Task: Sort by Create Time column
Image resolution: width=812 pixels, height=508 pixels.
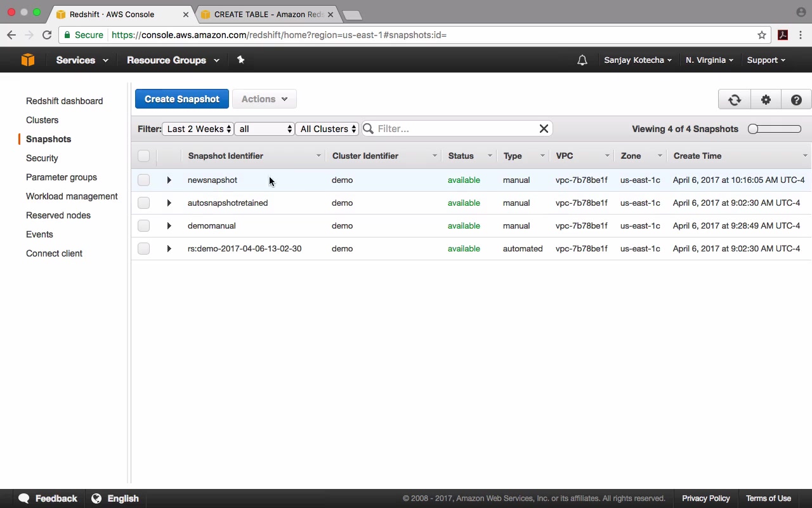Action: [x=740, y=156]
